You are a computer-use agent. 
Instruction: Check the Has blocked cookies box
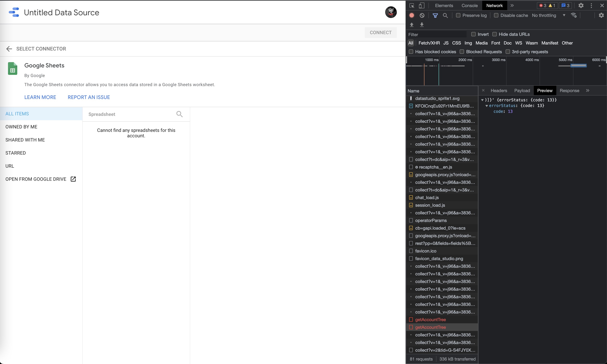coord(411,52)
